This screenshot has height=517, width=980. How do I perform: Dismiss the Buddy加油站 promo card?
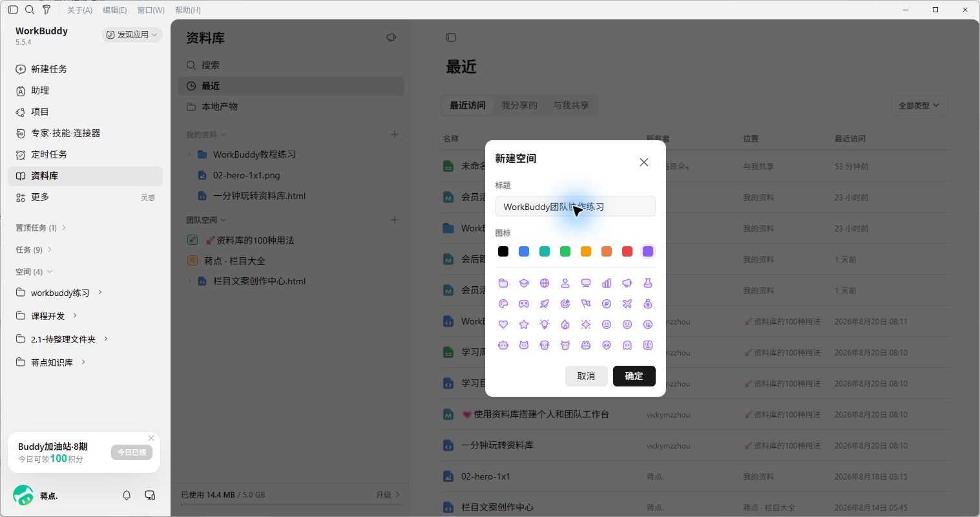coord(151,438)
